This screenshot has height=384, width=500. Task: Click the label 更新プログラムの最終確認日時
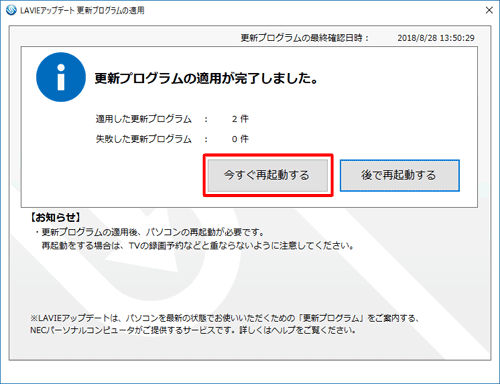coord(304,38)
